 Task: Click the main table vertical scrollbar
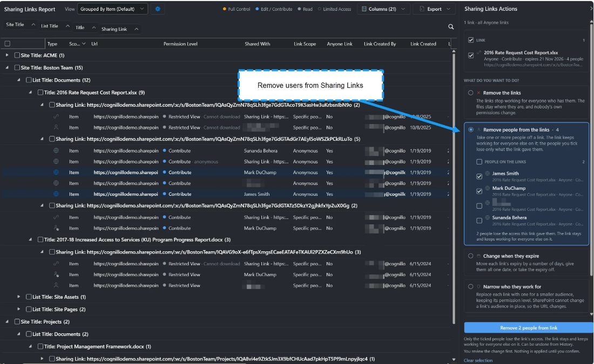pyautogui.click(x=454, y=189)
